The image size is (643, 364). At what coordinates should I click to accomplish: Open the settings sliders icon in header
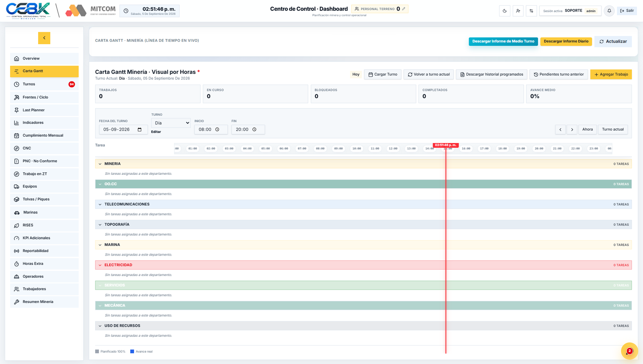tap(531, 11)
